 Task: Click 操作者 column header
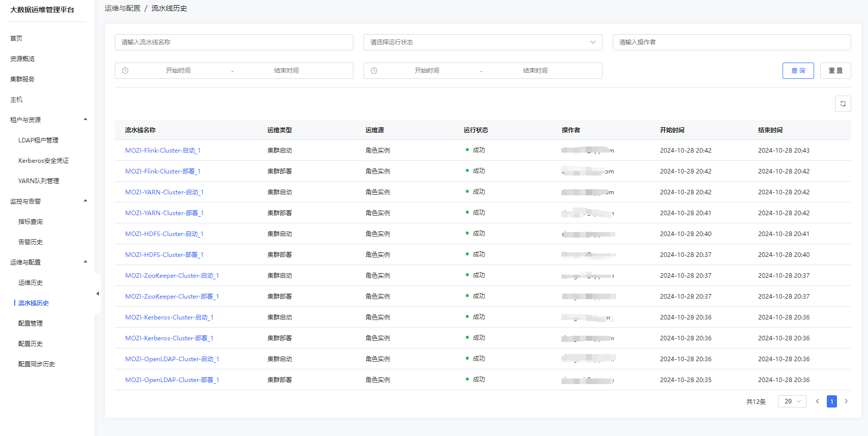tap(571, 130)
